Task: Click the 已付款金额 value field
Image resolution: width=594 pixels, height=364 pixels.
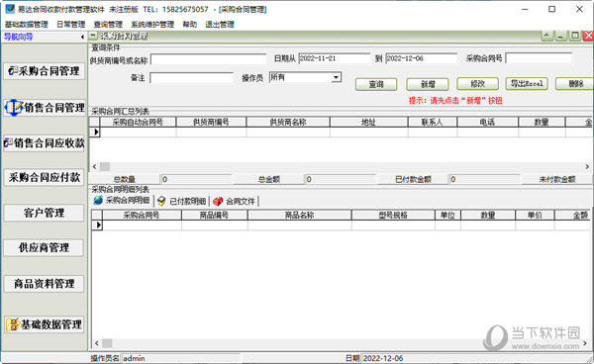Action: (484, 179)
